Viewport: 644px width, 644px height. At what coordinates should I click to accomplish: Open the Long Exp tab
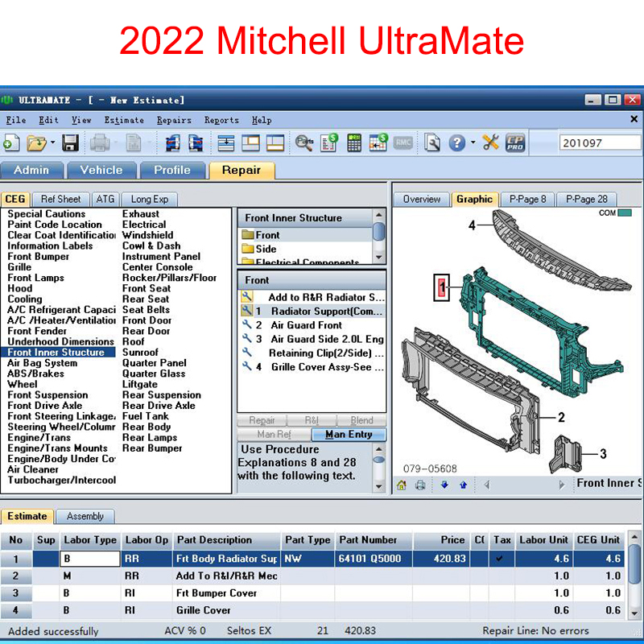150,199
